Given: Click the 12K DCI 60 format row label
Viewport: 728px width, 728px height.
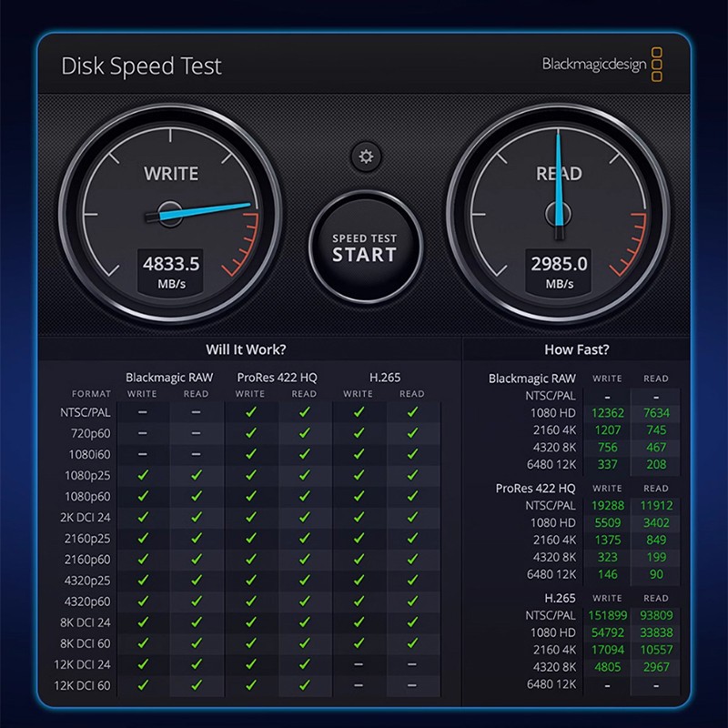Looking at the screenshot, I should click(82, 685).
